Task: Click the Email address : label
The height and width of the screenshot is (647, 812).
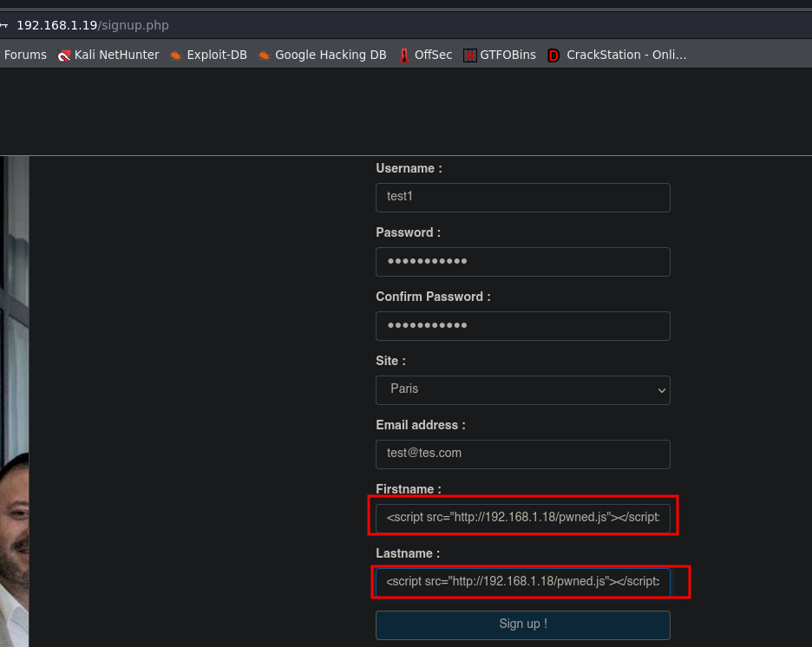Action: pyautogui.click(x=421, y=426)
